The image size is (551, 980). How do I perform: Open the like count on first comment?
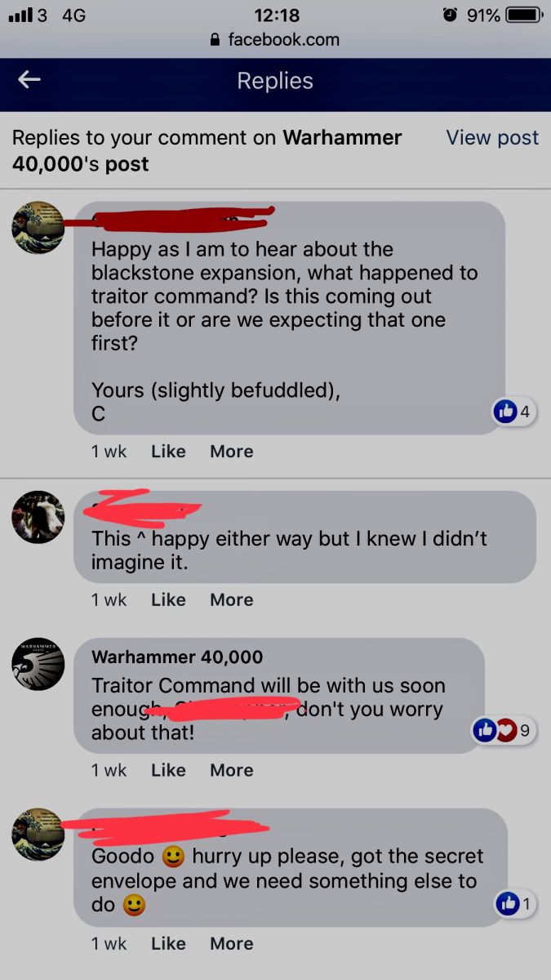click(x=513, y=412)
